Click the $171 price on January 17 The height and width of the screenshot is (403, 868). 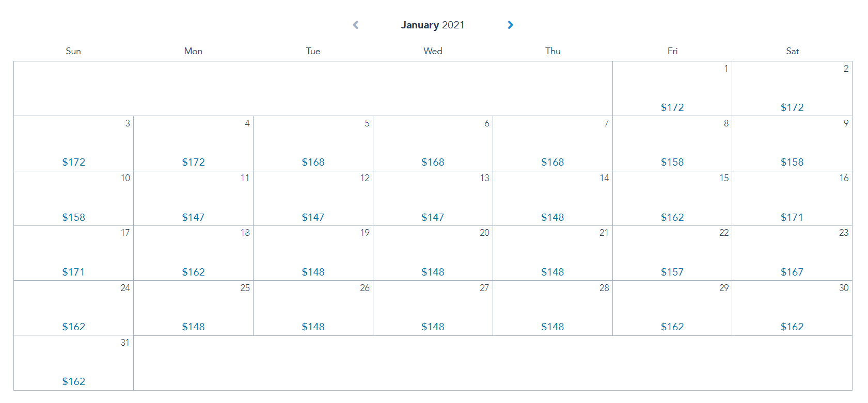pos(73,272)
